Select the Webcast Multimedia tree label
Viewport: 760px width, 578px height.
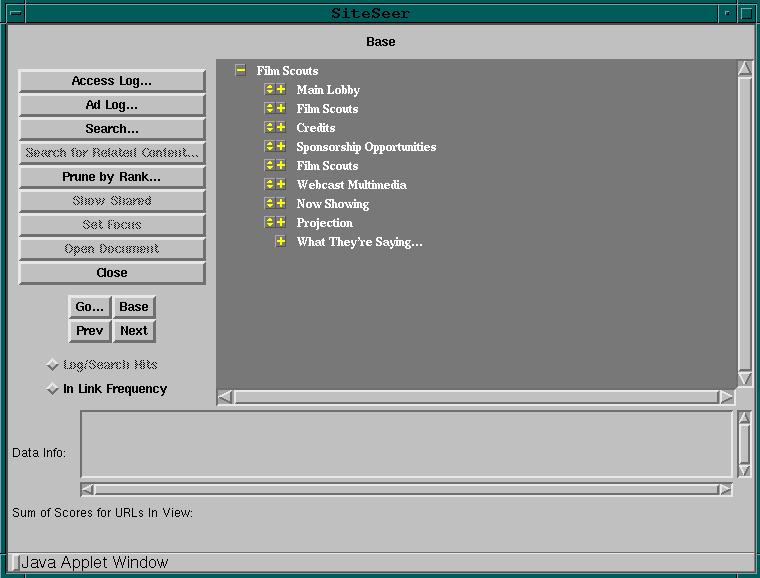[351, 185]
